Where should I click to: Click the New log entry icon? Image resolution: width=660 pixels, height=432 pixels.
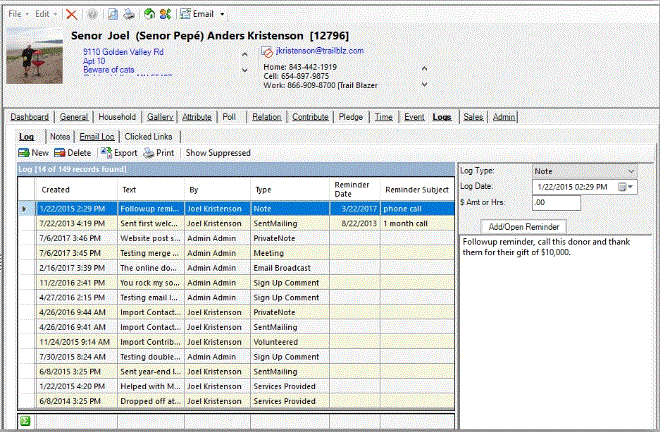pos(33,153)
